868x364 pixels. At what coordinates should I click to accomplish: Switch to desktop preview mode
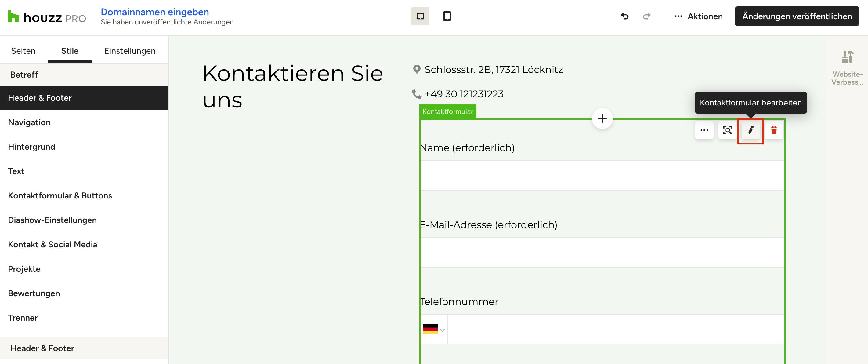[420, 16]
